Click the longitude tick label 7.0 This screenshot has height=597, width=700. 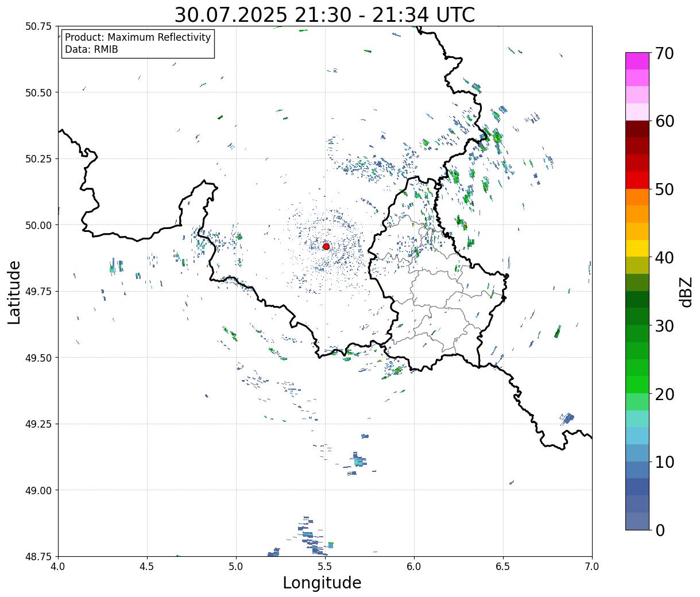[x=592, y=567]
